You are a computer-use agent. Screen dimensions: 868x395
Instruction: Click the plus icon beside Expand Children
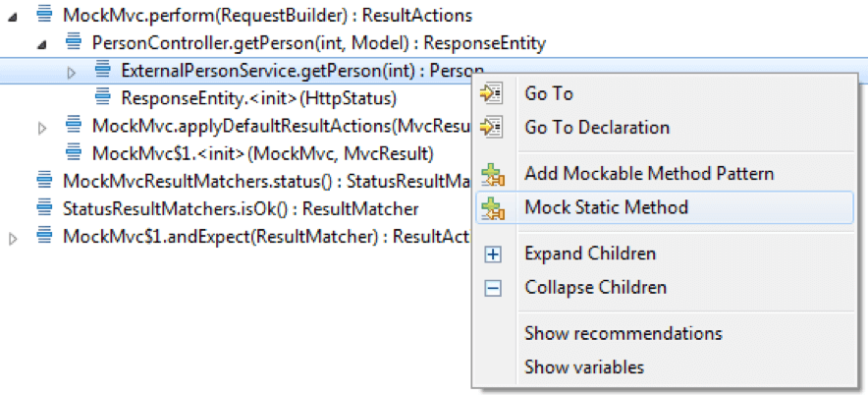[493, 254]
